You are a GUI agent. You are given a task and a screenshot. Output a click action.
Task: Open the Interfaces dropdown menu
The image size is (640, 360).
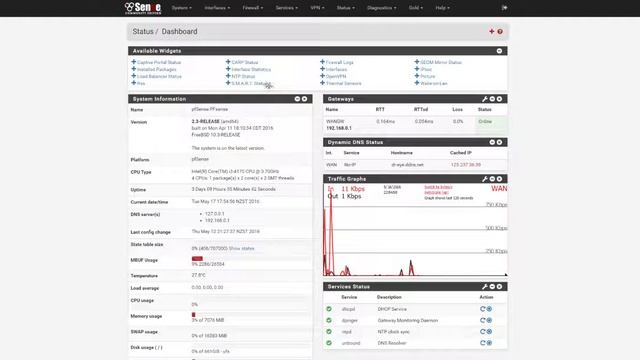pyautogui.click(x=217, y=8)
